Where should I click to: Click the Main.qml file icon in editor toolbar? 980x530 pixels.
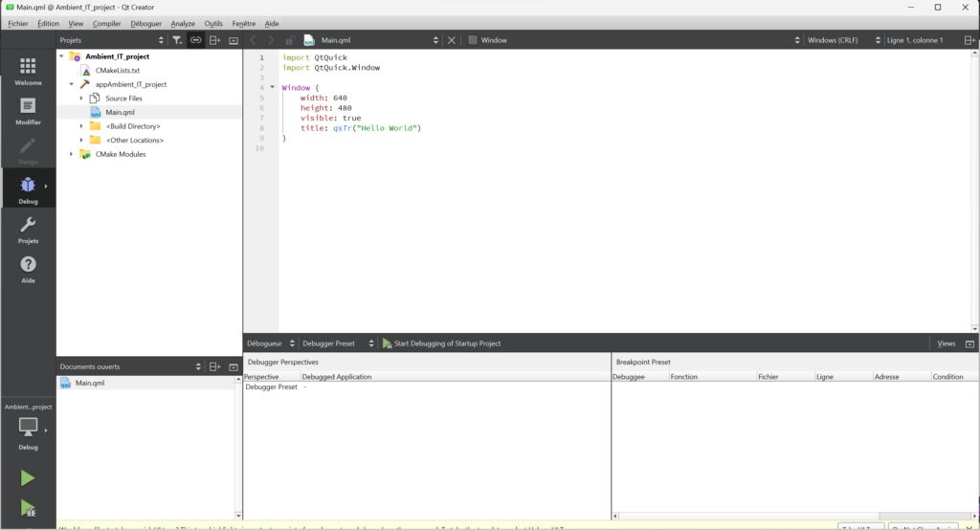point(309,40)
